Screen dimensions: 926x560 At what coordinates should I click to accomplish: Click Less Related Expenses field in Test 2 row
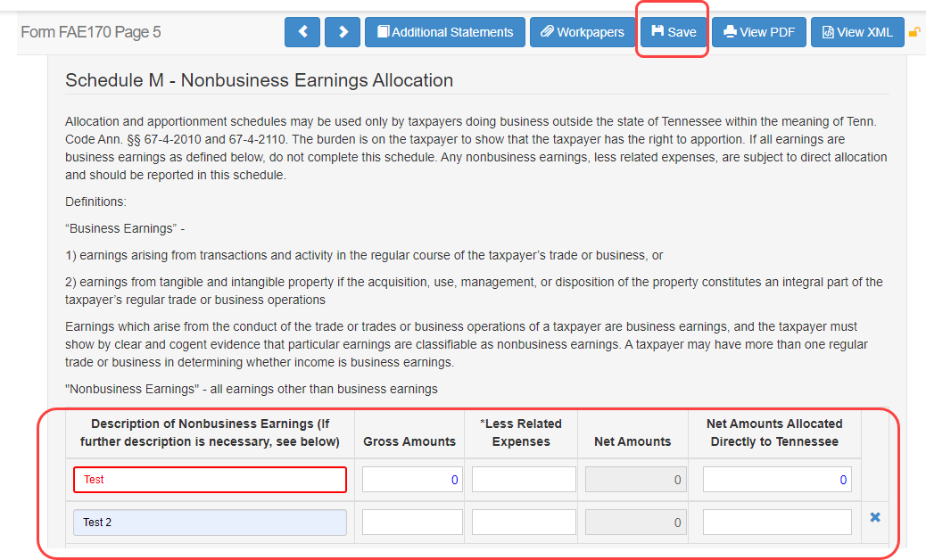coord(524,523)
